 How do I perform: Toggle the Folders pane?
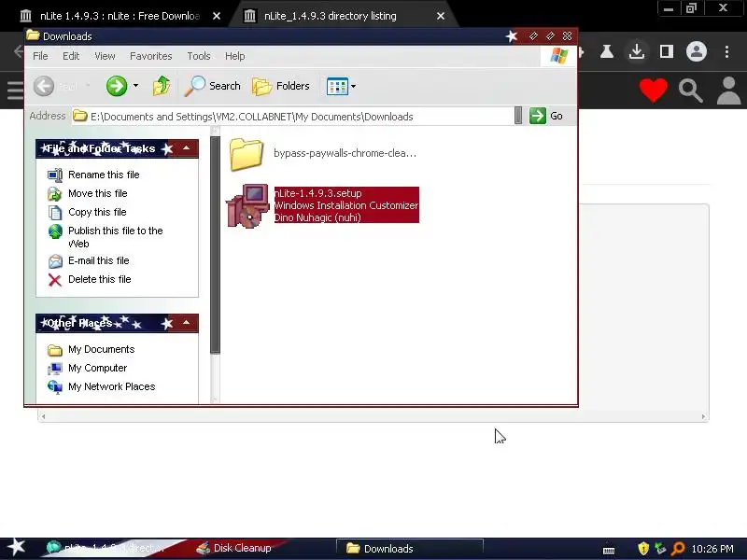(281, 86)
